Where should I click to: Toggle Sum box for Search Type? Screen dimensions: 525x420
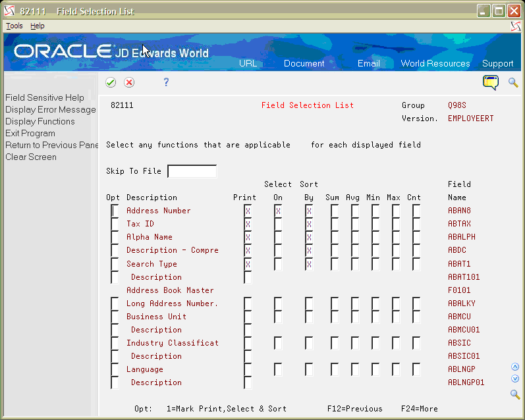pos(335,264)
